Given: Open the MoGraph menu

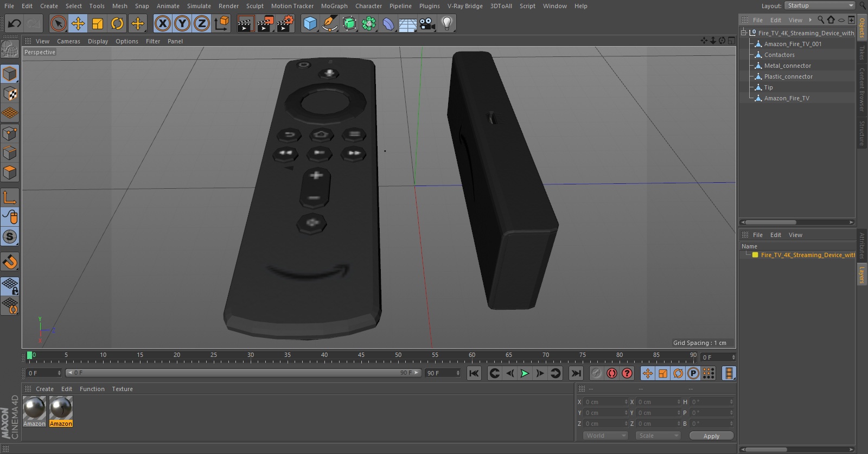Looking at the screenshot, I should [334, 6].
